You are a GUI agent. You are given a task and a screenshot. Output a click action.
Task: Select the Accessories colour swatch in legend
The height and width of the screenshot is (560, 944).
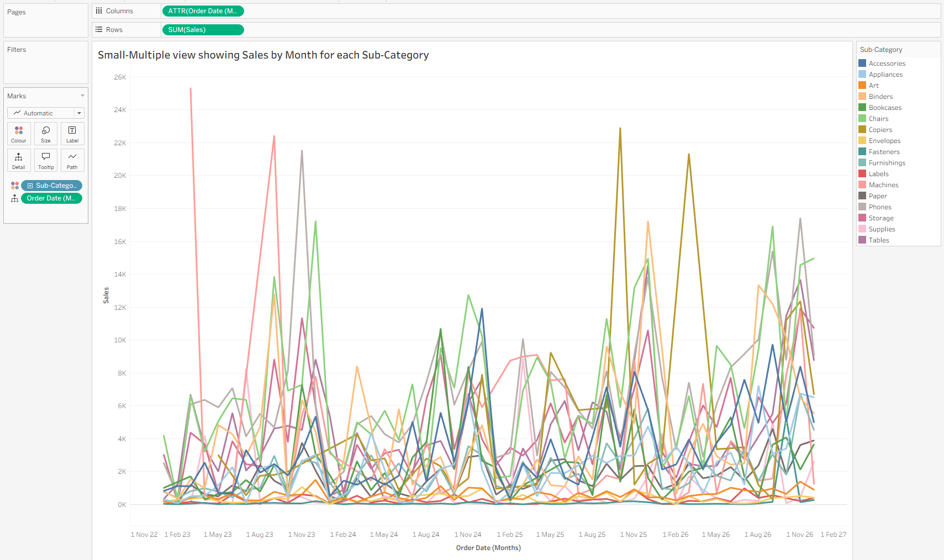click(x=862, y=64)
